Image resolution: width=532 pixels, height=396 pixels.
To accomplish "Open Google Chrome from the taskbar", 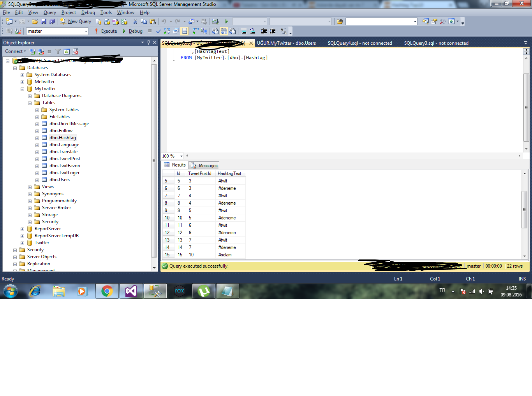I will (107, 291).
